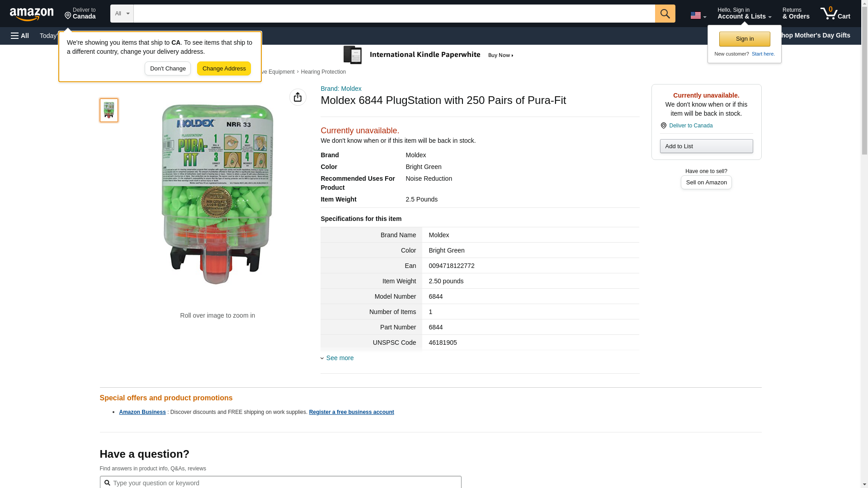Click the share icon beside product image

pos(297,97)
